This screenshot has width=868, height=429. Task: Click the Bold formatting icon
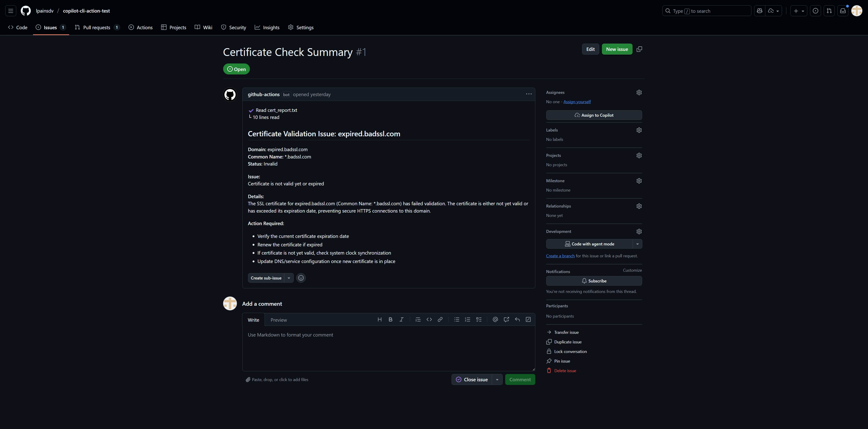pyautogui.click(x=391, y=319)
